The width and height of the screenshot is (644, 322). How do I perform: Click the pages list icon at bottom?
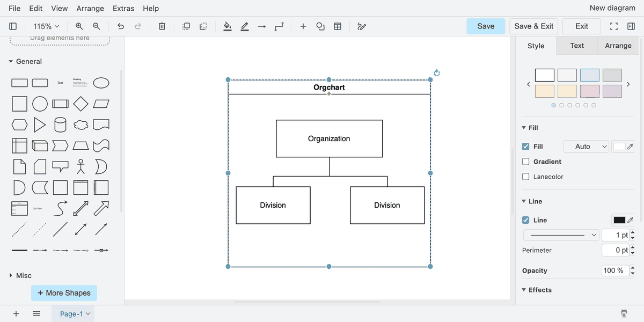point(36,314)
